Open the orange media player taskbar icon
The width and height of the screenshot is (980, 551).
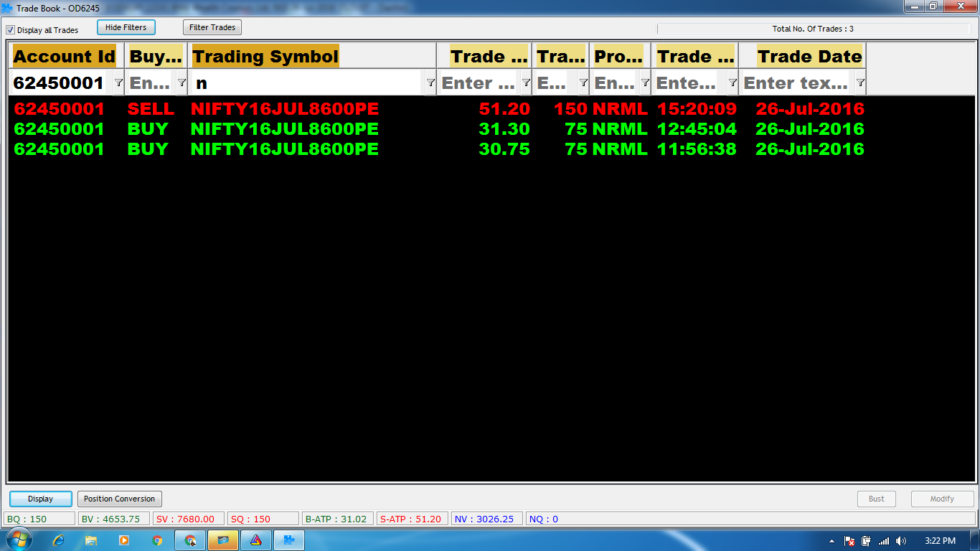click(124, 540)
